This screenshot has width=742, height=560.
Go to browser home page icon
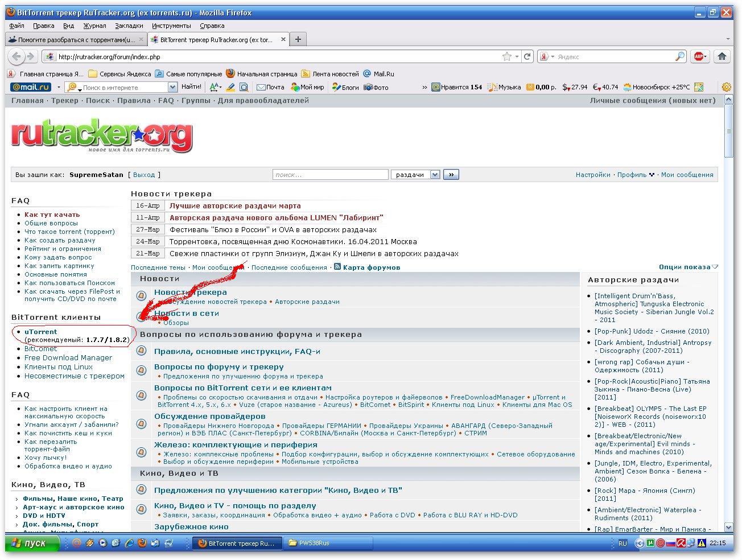[722, 56]
